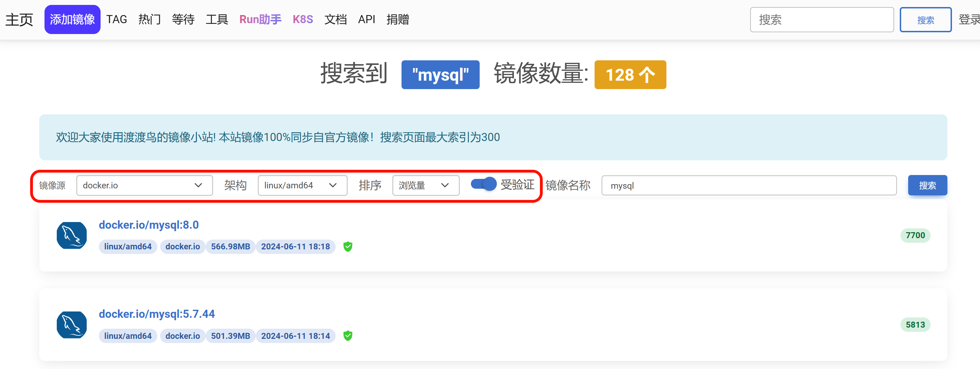Open the 捐赠 donate nav item

tap(398, 19)
